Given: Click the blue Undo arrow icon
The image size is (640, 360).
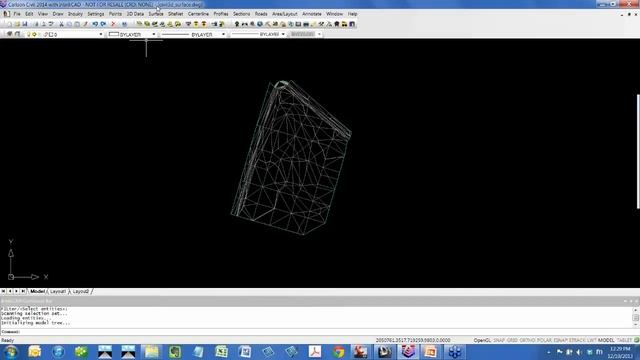Looking at the screenshot, I should (95, 24).
